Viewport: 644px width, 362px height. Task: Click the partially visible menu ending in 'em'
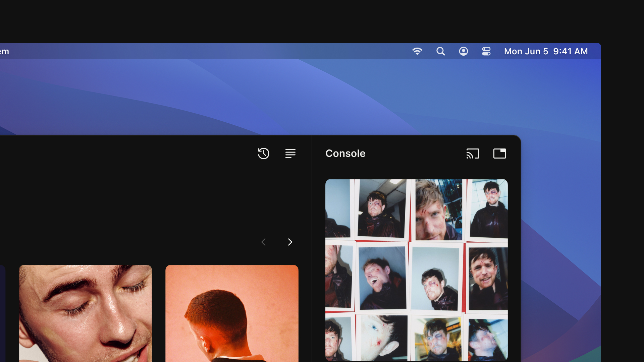click(4, 51)
